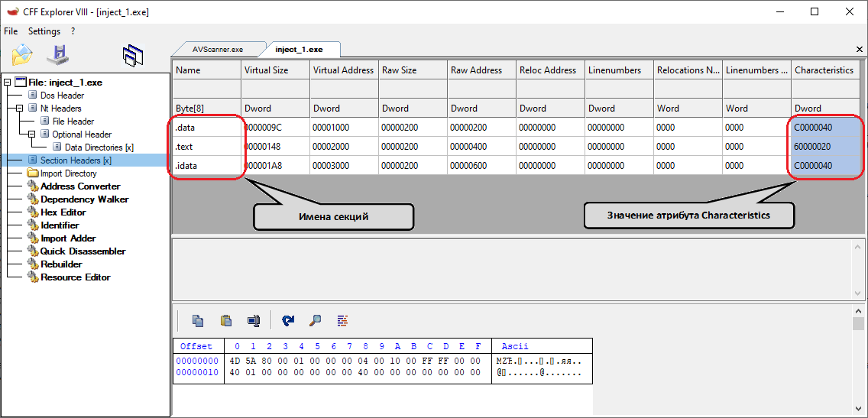The height and width of the screenshot is (418, 868).
Task: Click the Undo arrow icon in hex toolbar
Action: 288,320
